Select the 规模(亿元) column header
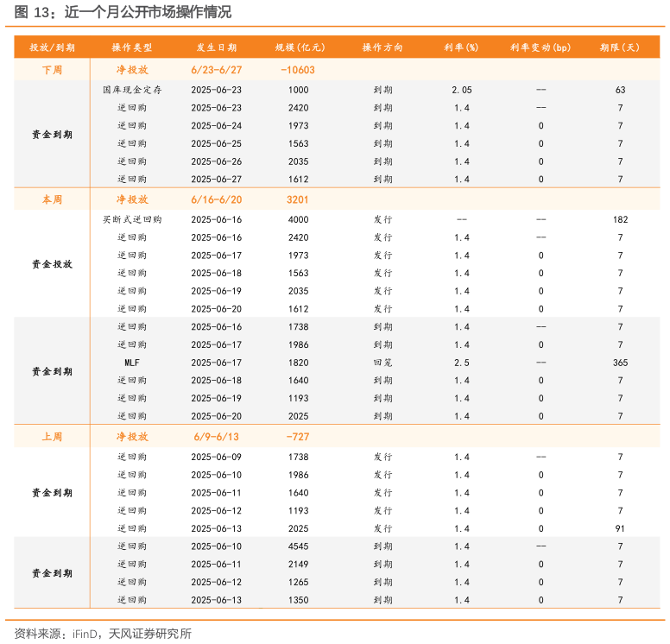This screenshot has height=644, width=670. [299, 48]
